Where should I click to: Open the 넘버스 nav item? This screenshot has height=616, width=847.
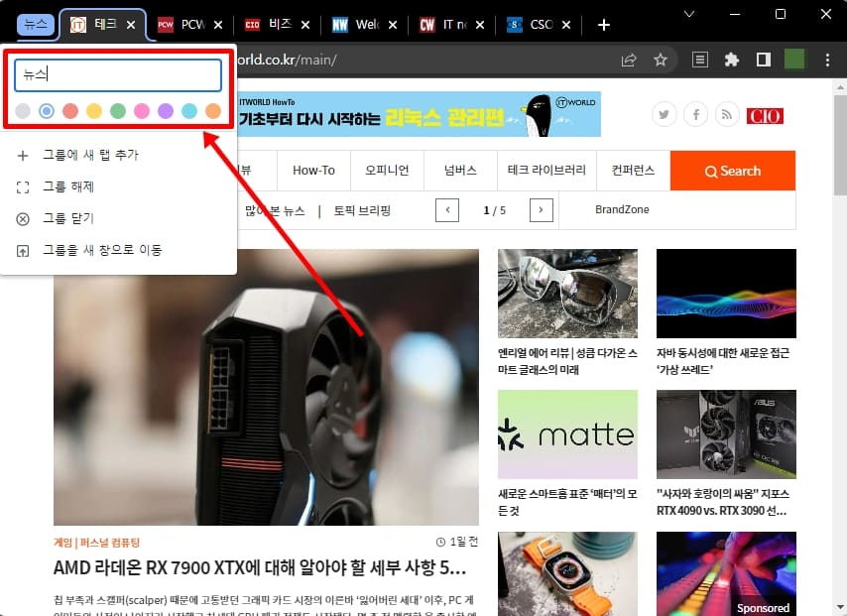point(460,171)
